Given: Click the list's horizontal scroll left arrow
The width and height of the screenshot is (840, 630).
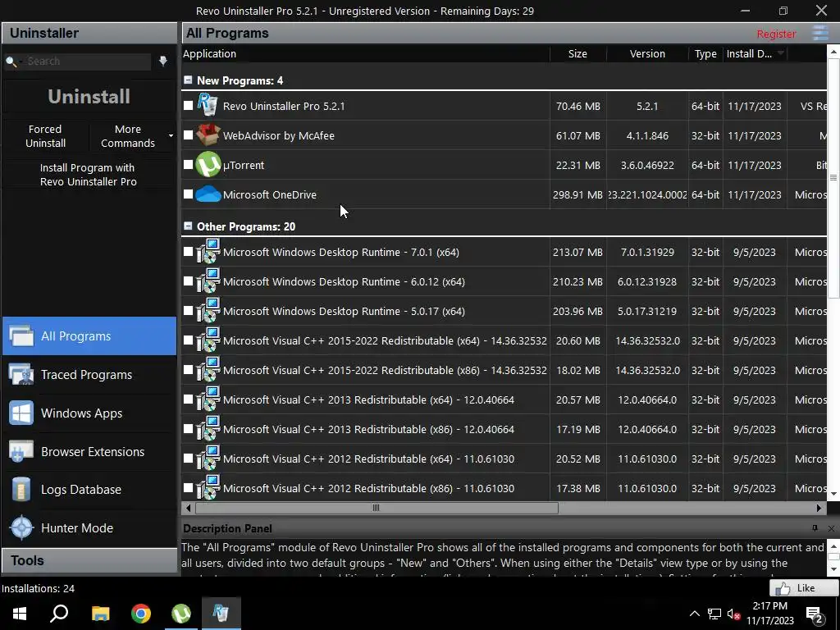Looking at the screenshot, I should pyautogui.click(x=188, y=508).
